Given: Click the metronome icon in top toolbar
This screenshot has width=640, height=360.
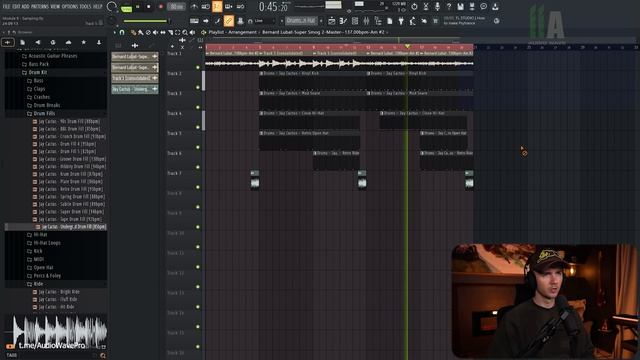Looking at the screenshot, I should [194, 7].
